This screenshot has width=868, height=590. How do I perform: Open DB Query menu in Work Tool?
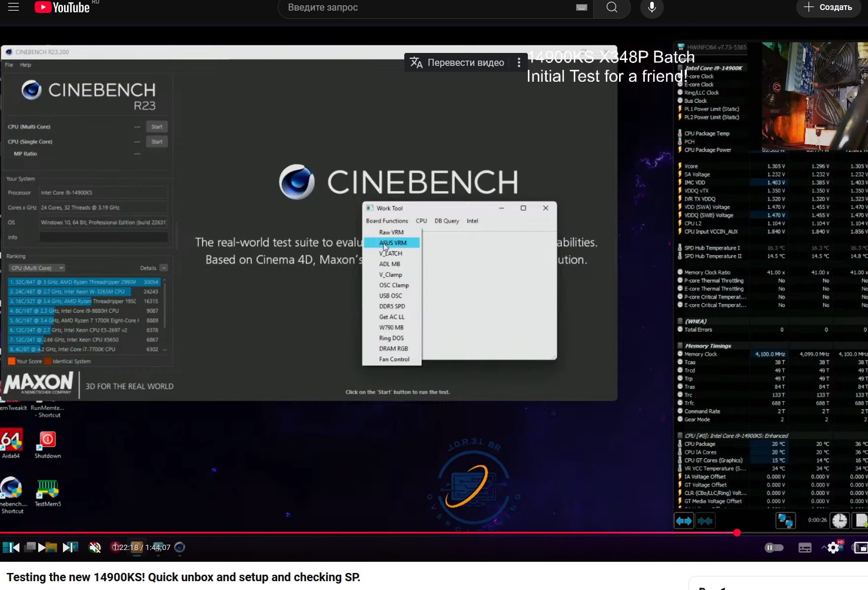point(447,221)
